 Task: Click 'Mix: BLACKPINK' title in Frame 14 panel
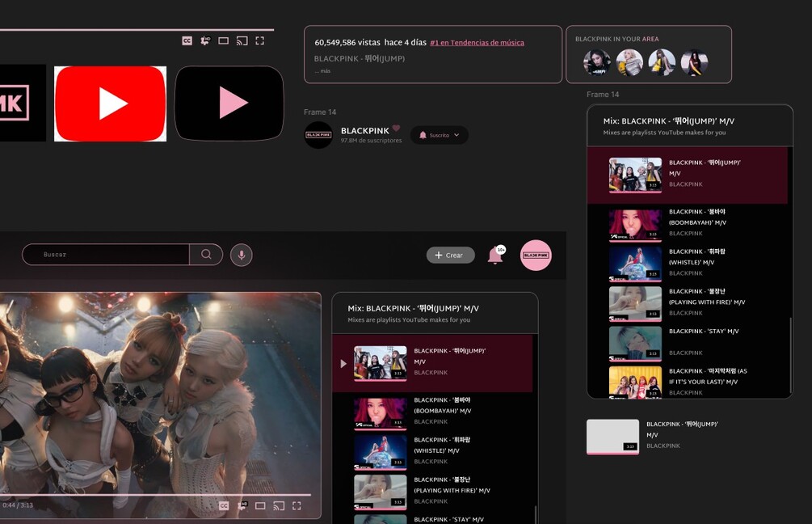(x=668, y=120)
